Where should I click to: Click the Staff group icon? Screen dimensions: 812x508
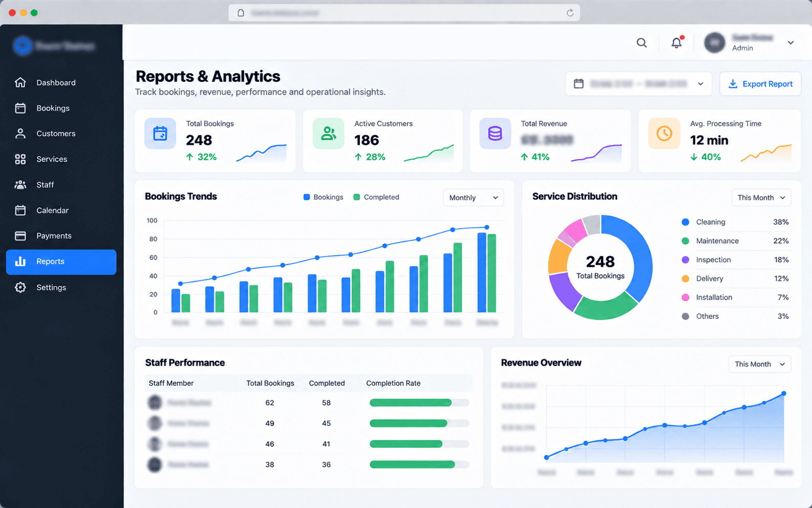[x=20, y=185]
